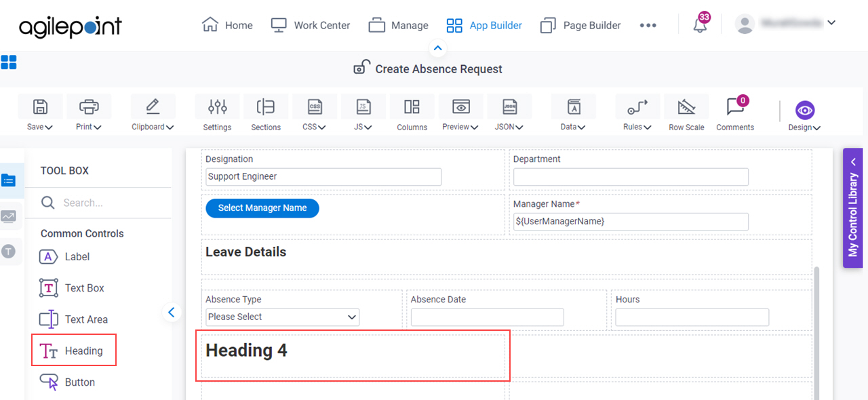Collapse the Tool Box panel
Viewport: 868px width, 400px height.
pyautogui.click(x=171, y=313)
